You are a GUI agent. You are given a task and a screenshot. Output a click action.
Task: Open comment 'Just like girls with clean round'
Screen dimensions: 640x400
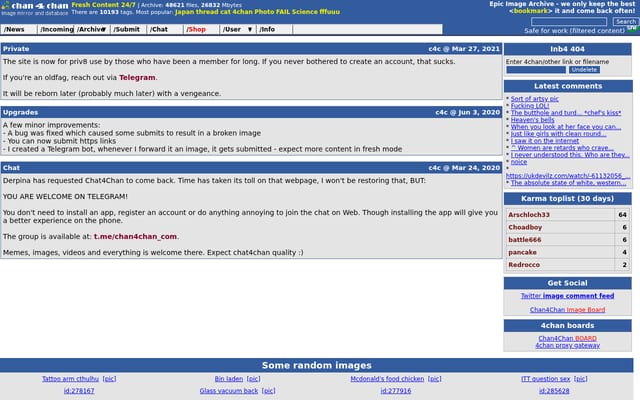(x=558, y=134)
